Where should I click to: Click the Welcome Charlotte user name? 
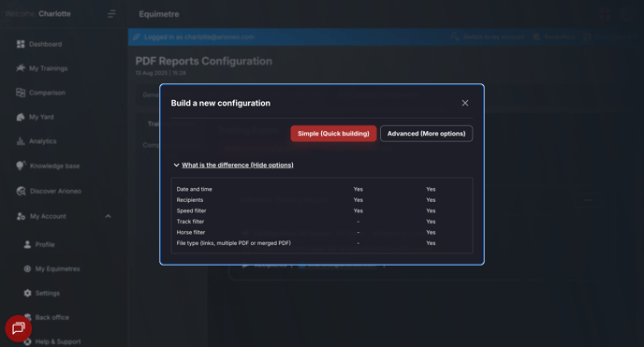[54, 13]
